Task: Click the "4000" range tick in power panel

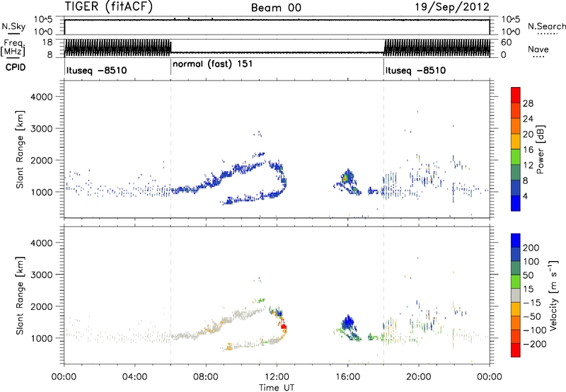Action: coord(41,97)
